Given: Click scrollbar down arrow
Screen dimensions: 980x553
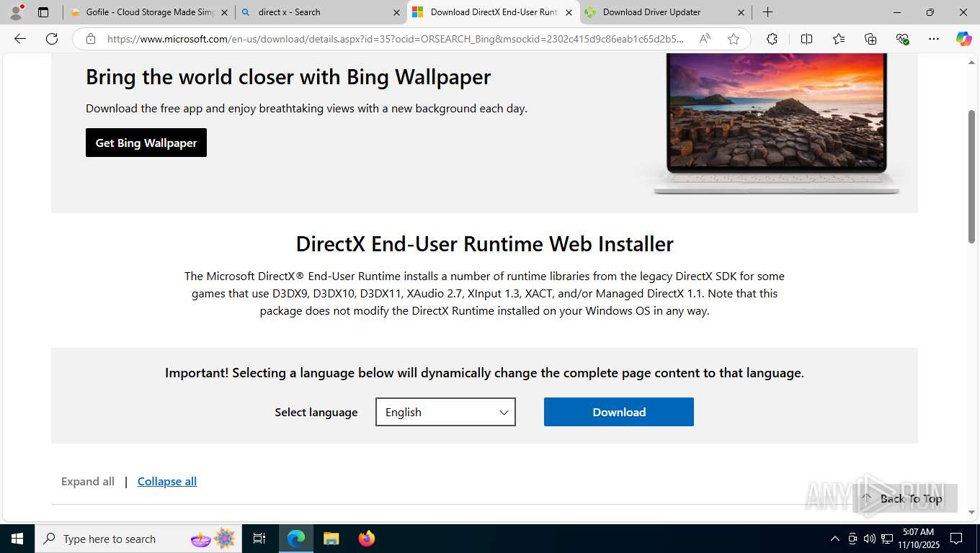Looking at the screenshot, I should click(x=972, y=513).
